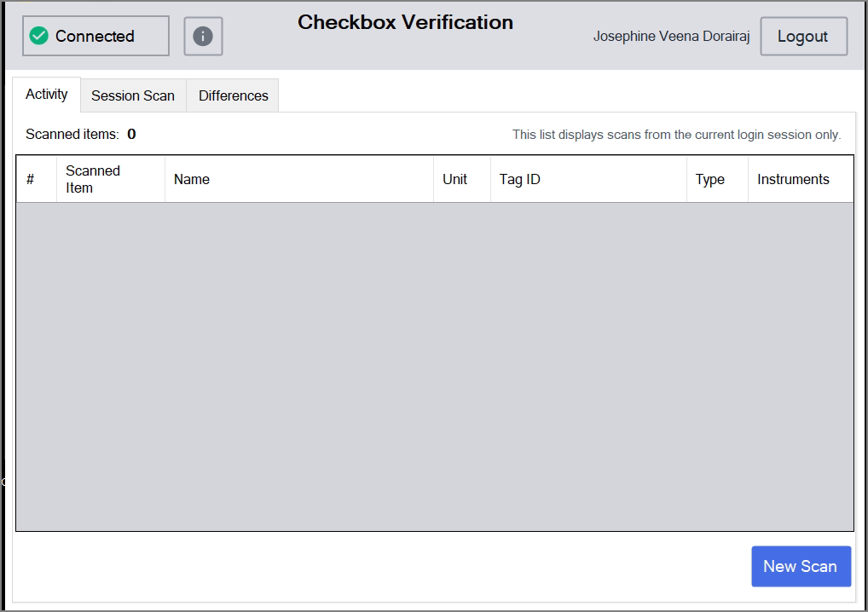Image resolution: width=868 pixels, height=612 pixels.
Task: Click the Unit column header
Action: click(x=462, y=179)
